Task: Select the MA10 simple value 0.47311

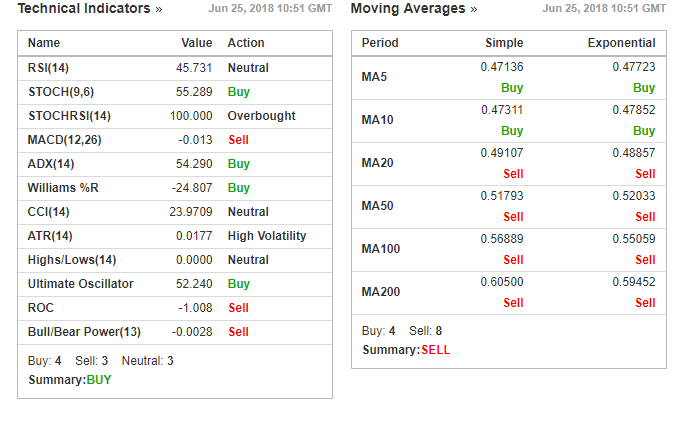Action: point(502,110)
